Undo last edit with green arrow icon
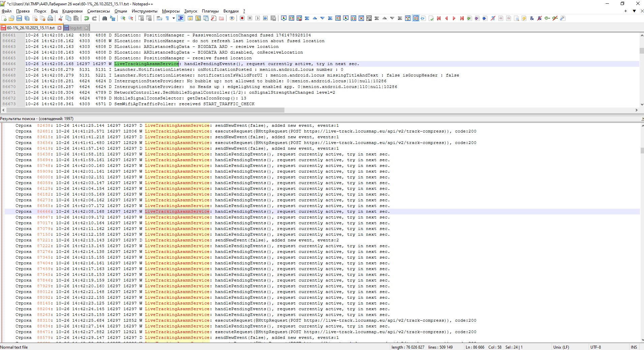The width and height of the screenshot is (644, 350). coord(87,18)
